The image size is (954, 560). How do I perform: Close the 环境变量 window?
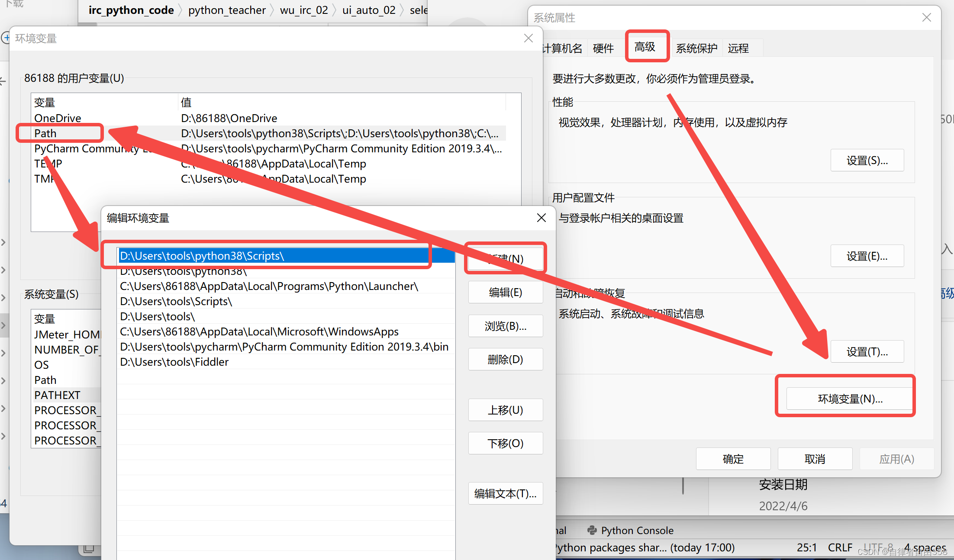[x=528, y=38]
